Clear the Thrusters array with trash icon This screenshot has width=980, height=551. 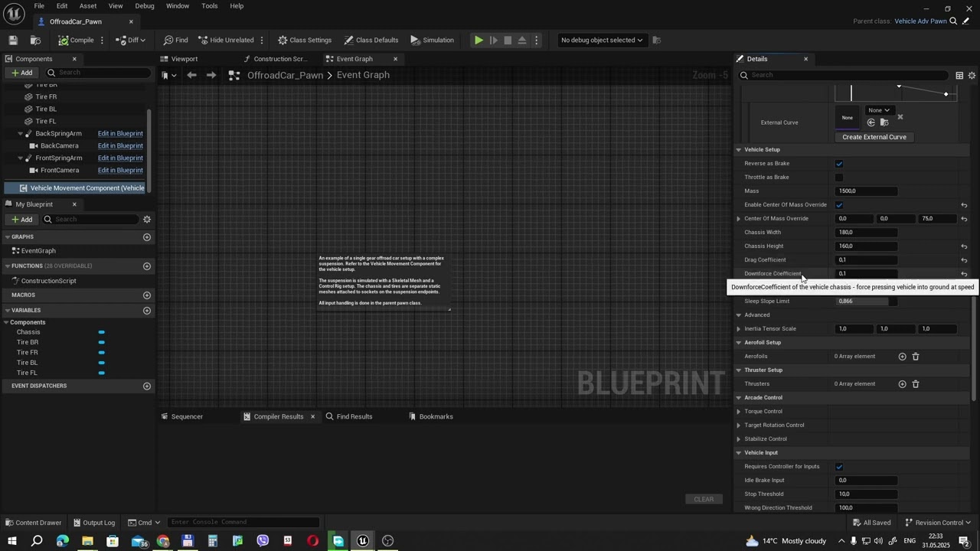(916, 384)
